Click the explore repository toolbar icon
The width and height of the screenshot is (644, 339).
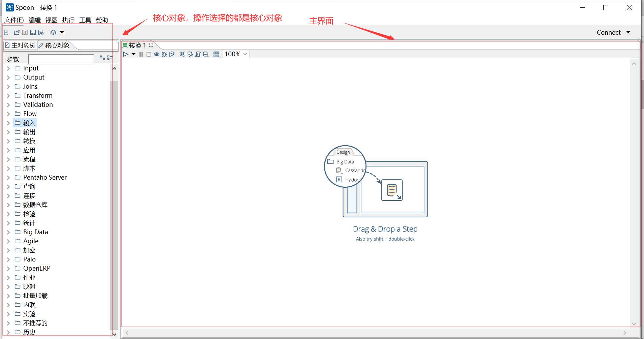coord(25,32)
